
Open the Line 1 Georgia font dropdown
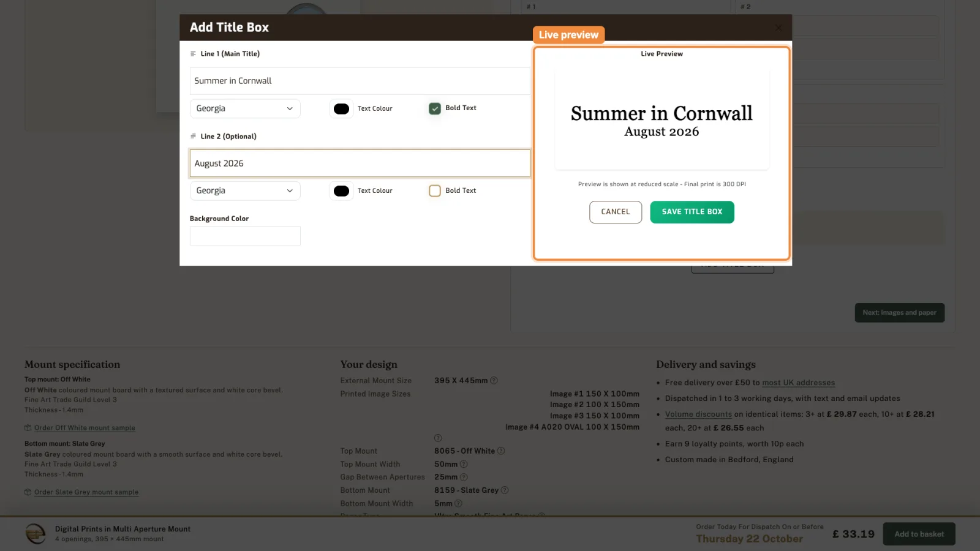pyautogui.click(x=245, y=108)
